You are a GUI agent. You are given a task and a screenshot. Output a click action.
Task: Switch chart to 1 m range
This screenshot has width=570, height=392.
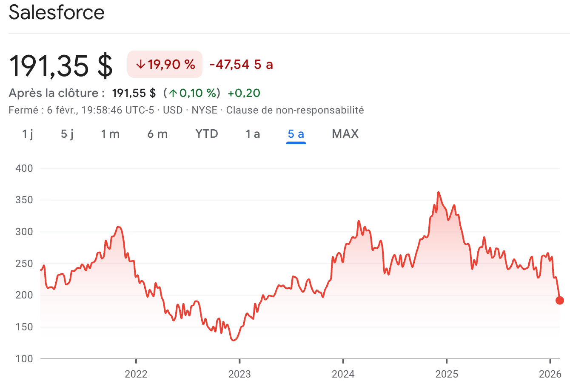(x=110, y=134)
